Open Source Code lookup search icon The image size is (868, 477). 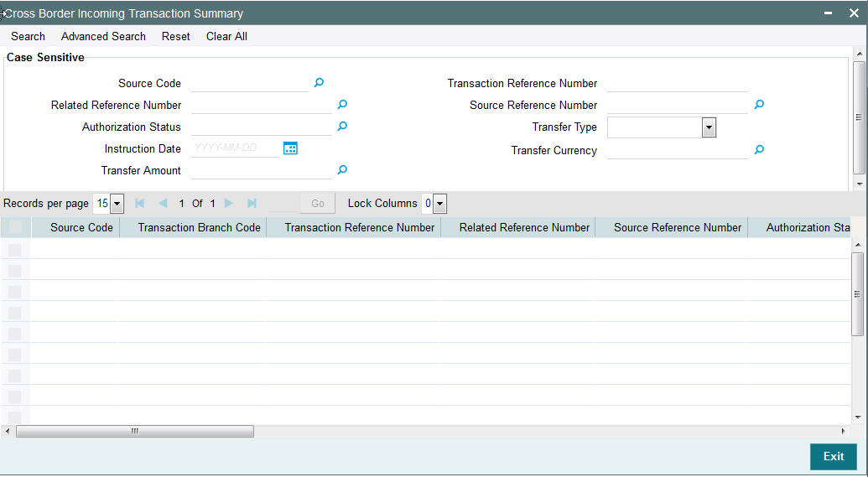click(319, 83)
